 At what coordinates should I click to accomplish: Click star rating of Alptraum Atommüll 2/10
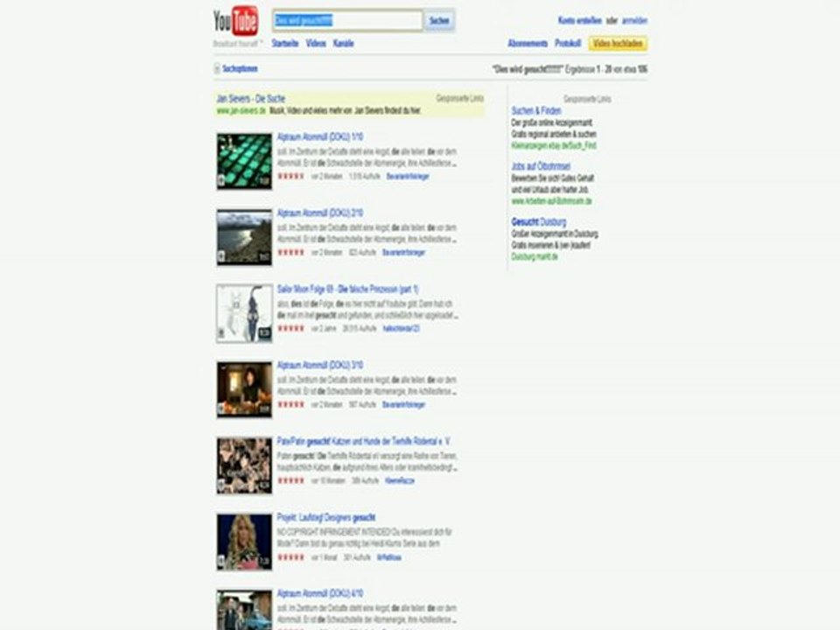point(290,252)
